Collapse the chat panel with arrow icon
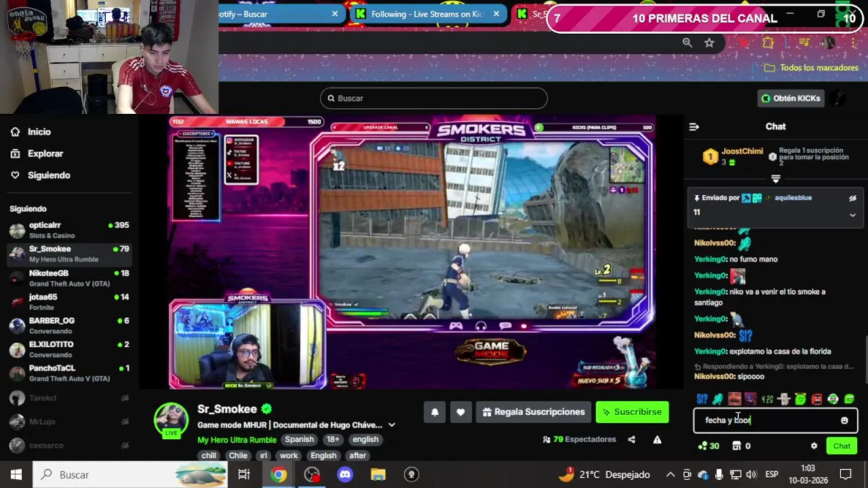868x488 pixels. coord(694,127)
